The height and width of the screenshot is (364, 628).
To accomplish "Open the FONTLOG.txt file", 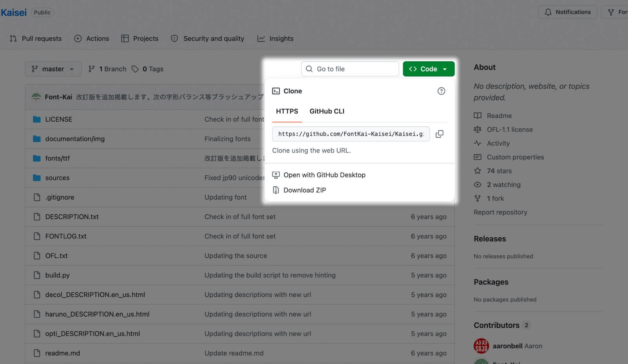I will (66, 236).
